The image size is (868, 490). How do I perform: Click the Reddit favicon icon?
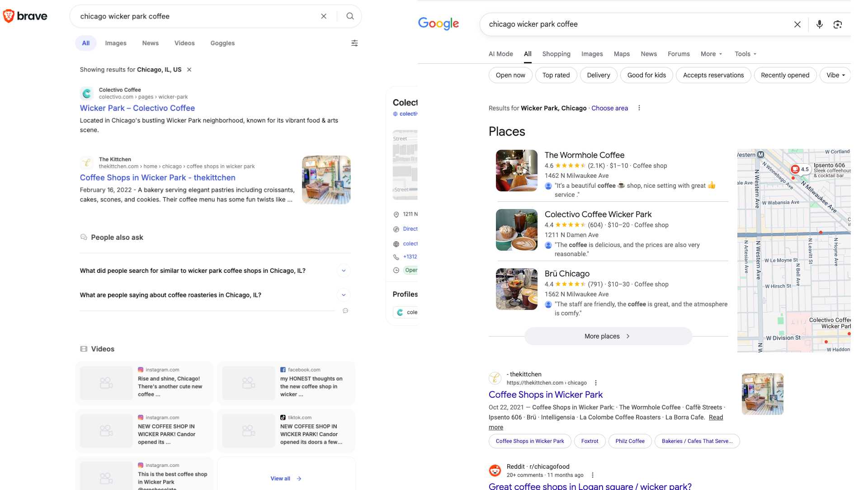tap(495, 471)
